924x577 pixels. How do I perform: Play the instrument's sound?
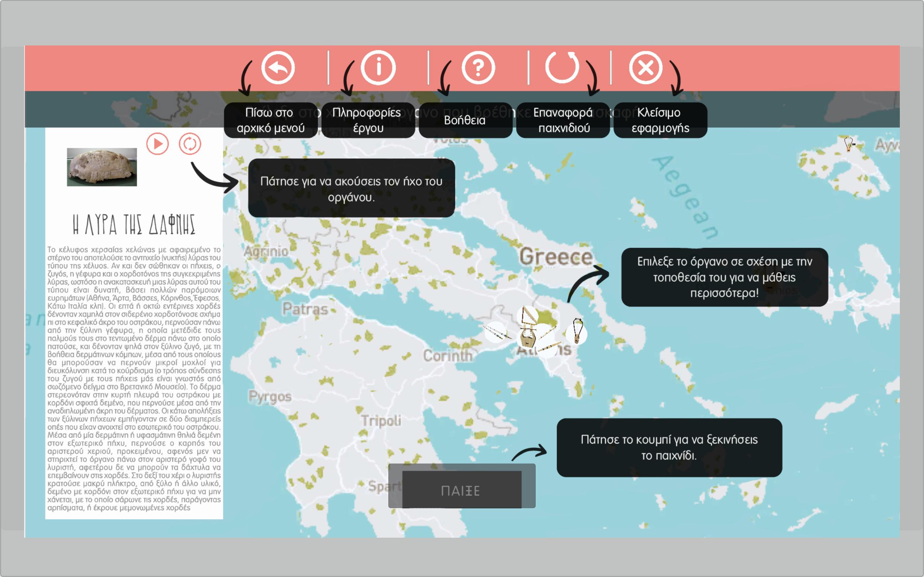coord(157,144)
